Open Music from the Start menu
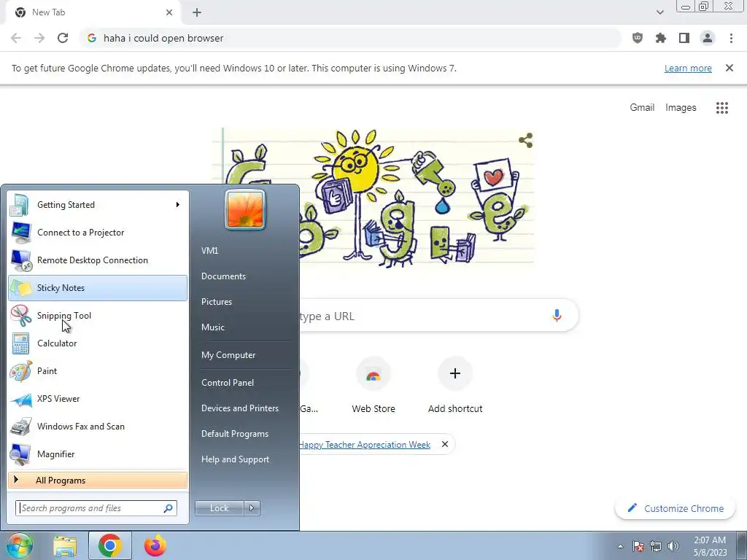The width and height of the screenshot is (747, 560). pos(213,327)
